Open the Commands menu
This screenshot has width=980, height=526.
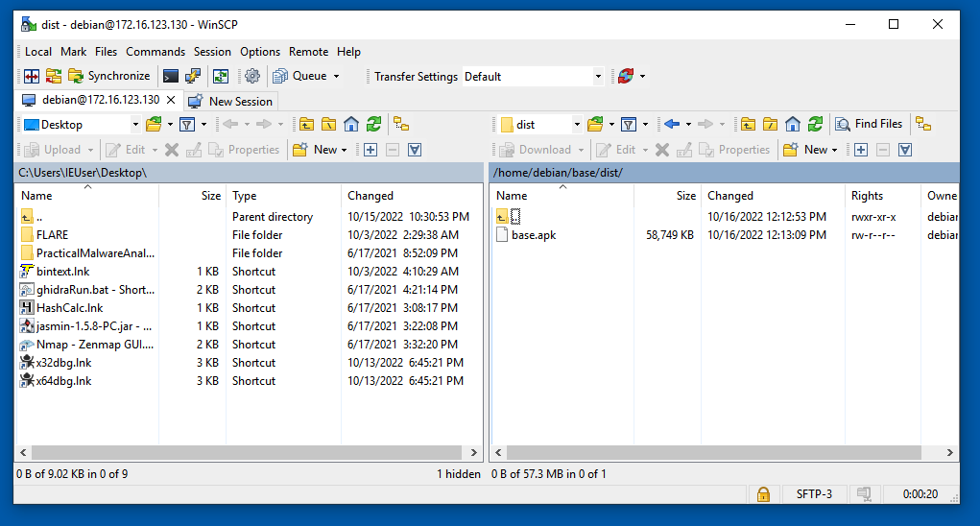pyautogui.click(x=155, y=52)
